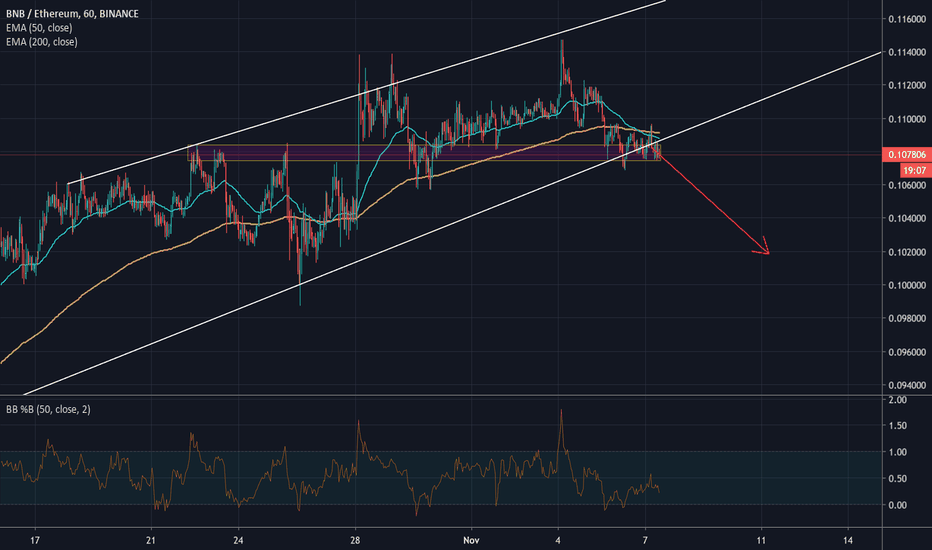Click the 0.116000 price axis label
This screenshot has height=550, width=932.
(907, 19)
